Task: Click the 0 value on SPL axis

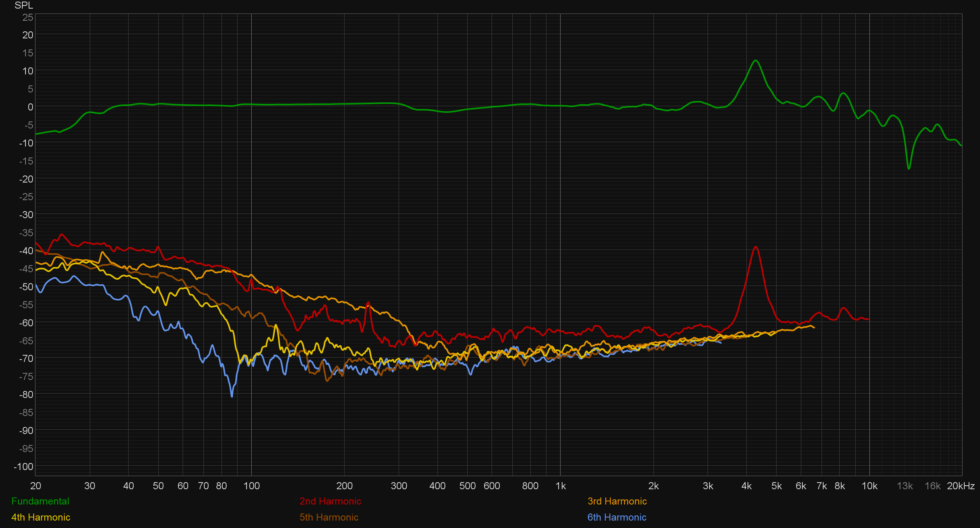Action: click(30, 107)
